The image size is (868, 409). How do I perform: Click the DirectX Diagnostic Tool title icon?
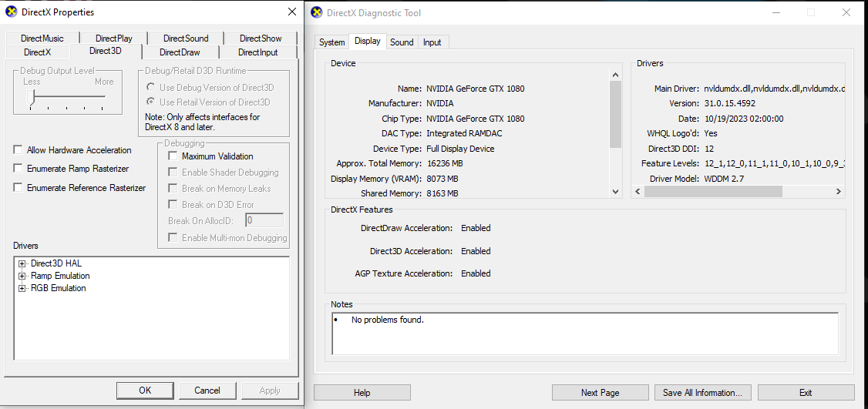pos(316,13)
